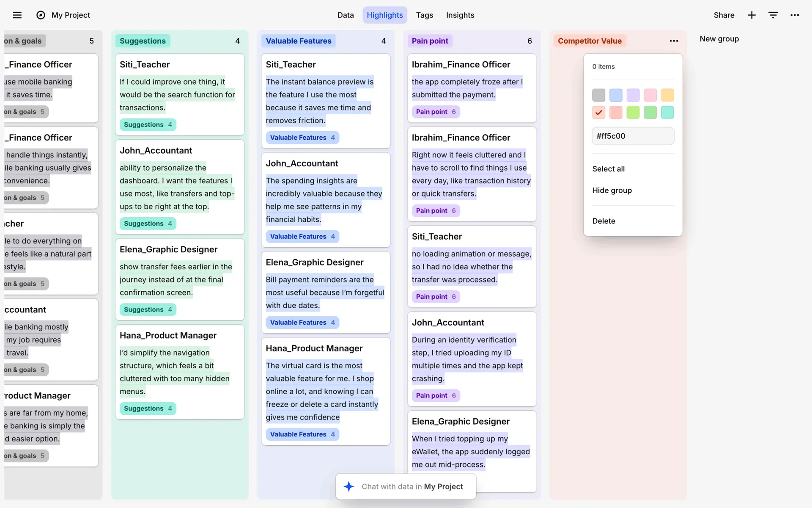Open top-right more options ellipsis

(795, 15)
